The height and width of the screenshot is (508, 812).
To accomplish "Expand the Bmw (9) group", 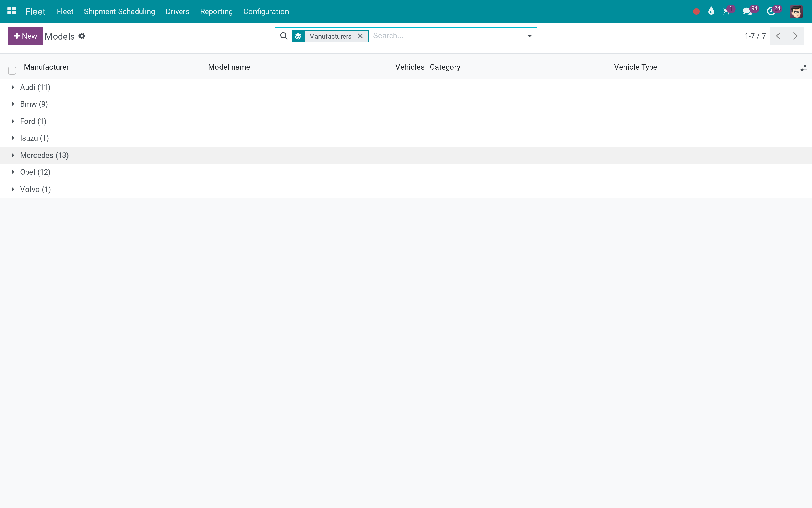I will pos(406,104).
